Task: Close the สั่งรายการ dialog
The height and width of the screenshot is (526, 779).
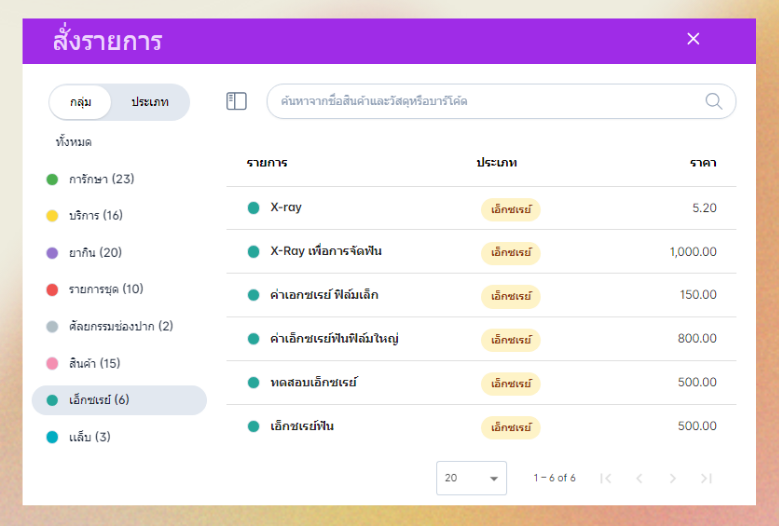Action: click(x=693, y=39)
